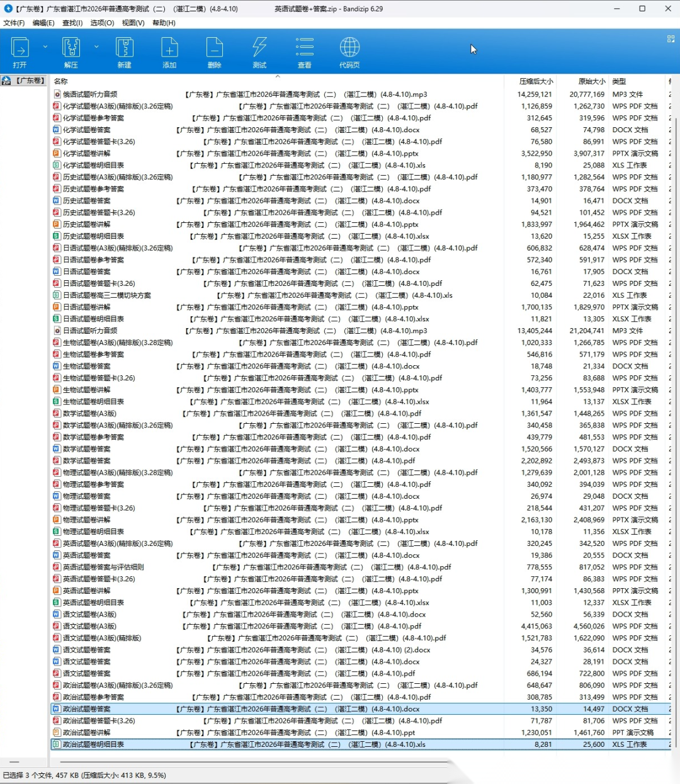Open the 文件(F) menu
Image resolution: width=680 pixels, height=784 pixels.
tap(14, 23)
